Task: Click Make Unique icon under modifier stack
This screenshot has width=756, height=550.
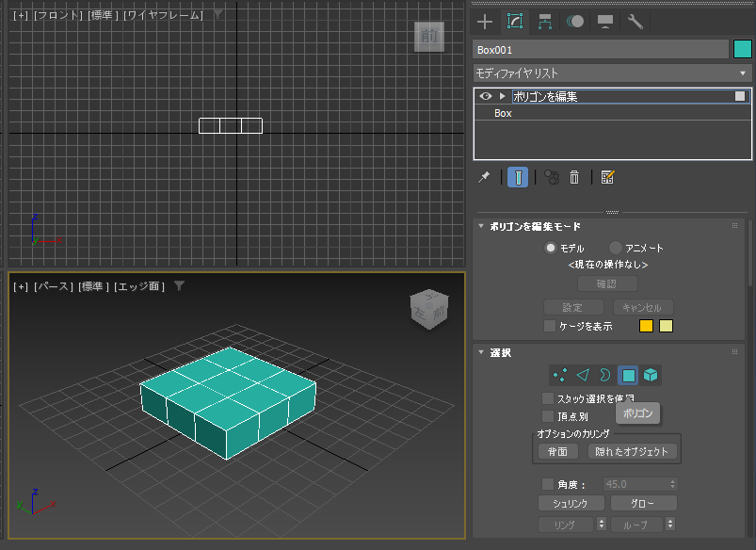Action: click(x=551, y=178)
